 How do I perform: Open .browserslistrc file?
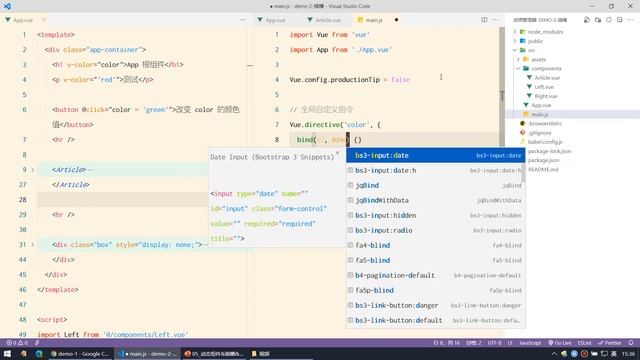(x=544, y=123)
